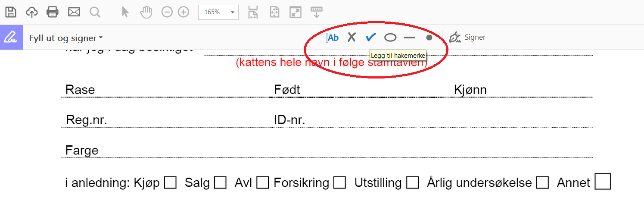Tick the Forsikring checkbox

340,183
